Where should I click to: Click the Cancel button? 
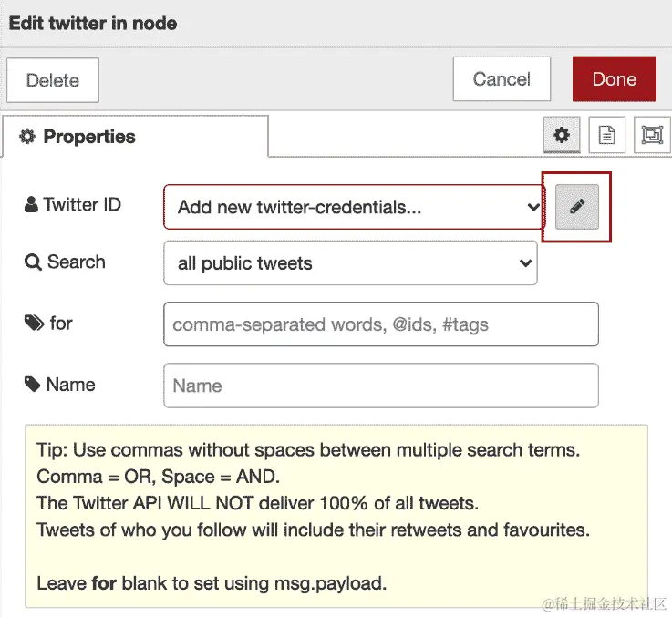click(501, 79)
